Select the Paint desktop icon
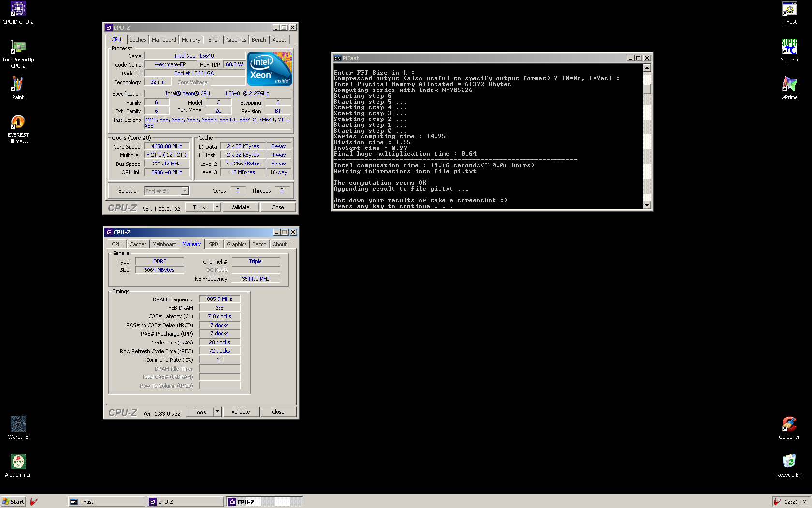 click(x=18, y=88)
